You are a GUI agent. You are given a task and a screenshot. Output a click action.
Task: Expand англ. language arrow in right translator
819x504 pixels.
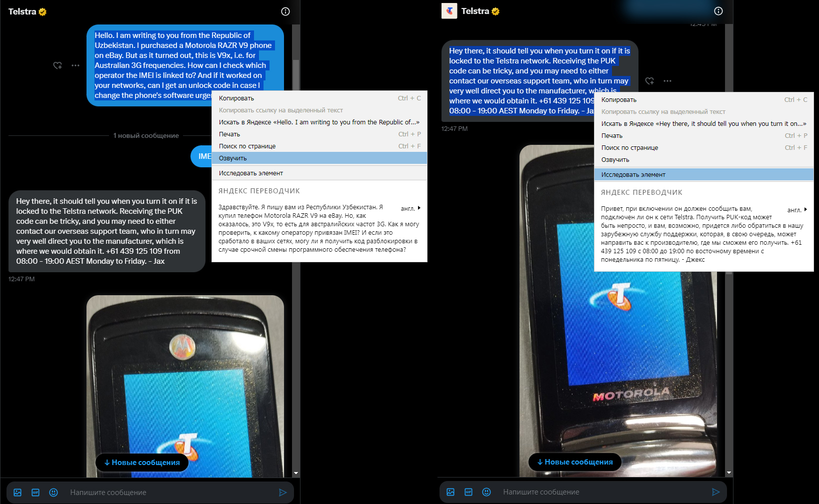[x=805, y=209]
